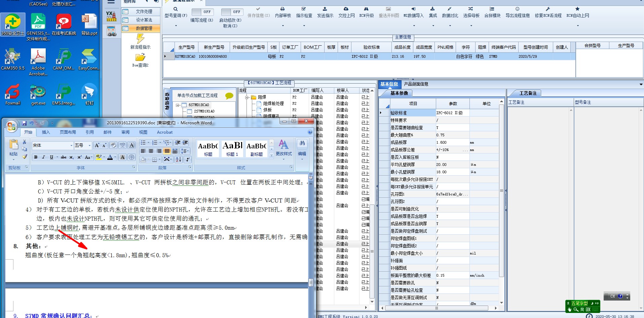This screenshot has width=644, height=318.
Task: Open Word highlight color dropdown arrow
Action: click(x=104, y=157)
